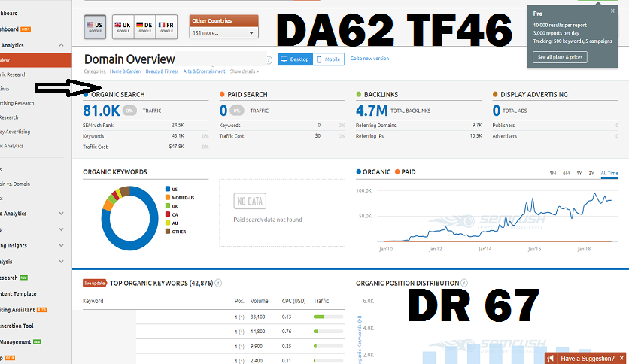The width and height of the screenshot is (629, 364).
Task: Click the 24.5K SEMrush Rank value
Action: click(178, 125)
